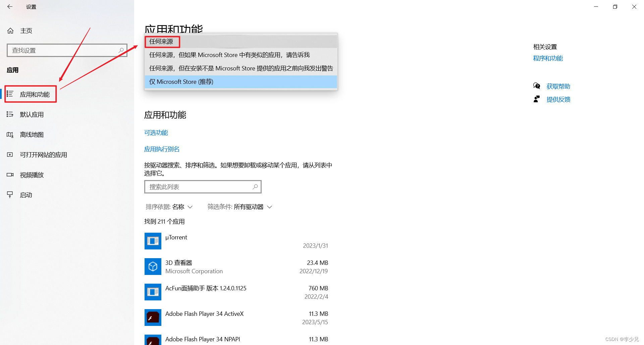This screenshot has height=345, width=644.
Task: Click the 启动 startup icon
Action: [x=10, y=195]
